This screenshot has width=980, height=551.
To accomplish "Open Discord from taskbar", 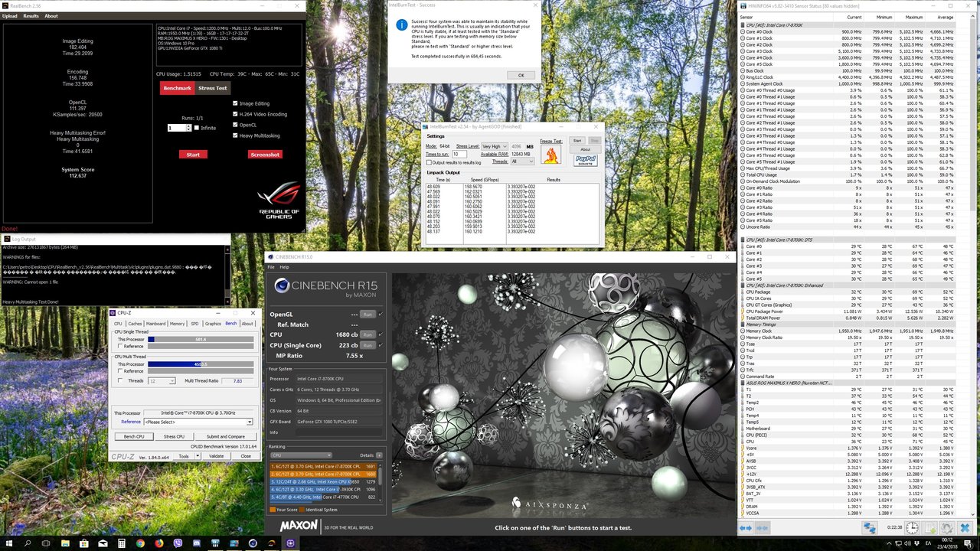I will tap(197, 543).
